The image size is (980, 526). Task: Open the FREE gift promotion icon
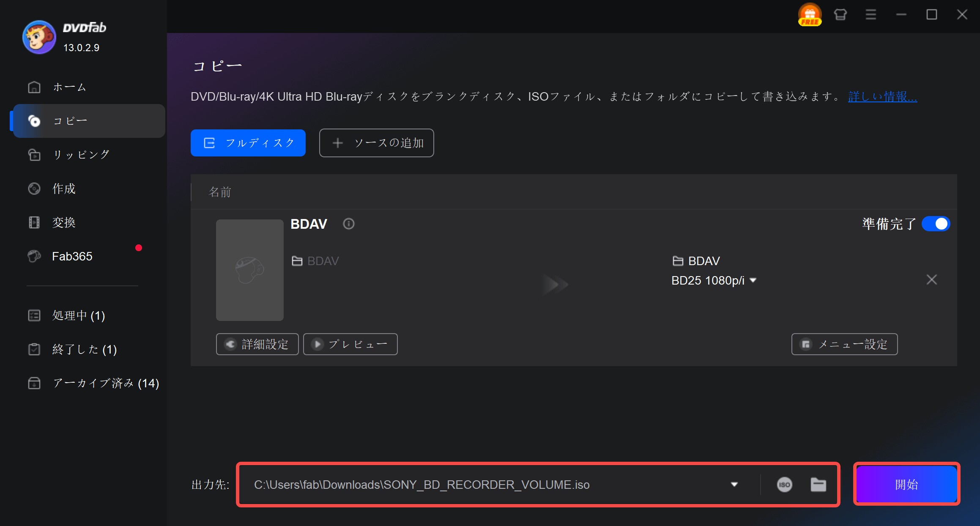[810, 15]
